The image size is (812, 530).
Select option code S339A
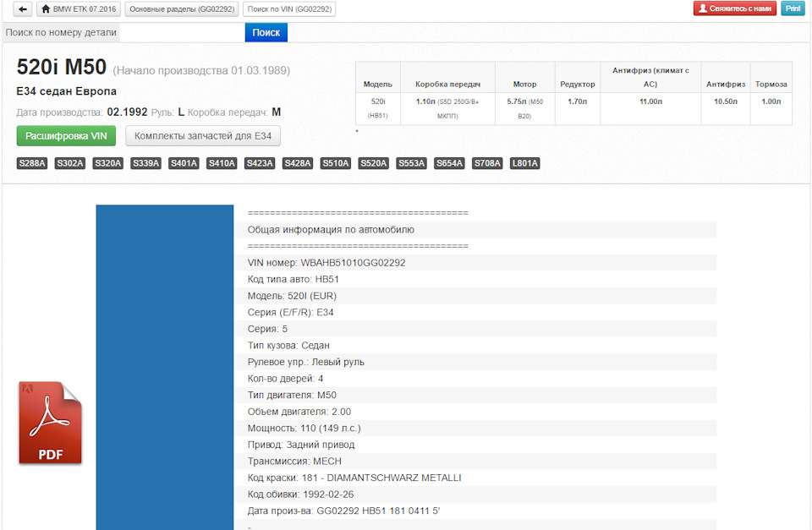[x=146, y=163]
